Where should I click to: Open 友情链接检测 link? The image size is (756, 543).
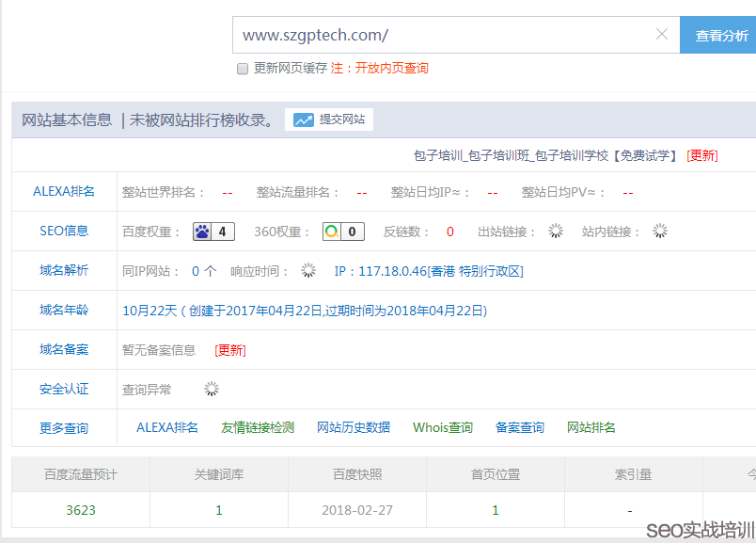click(258, 428)
